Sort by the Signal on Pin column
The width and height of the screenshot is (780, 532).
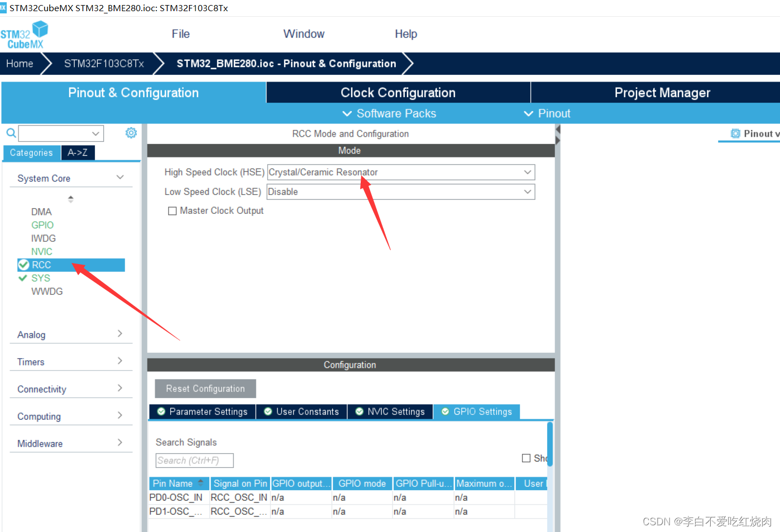[x=240, y=483]
